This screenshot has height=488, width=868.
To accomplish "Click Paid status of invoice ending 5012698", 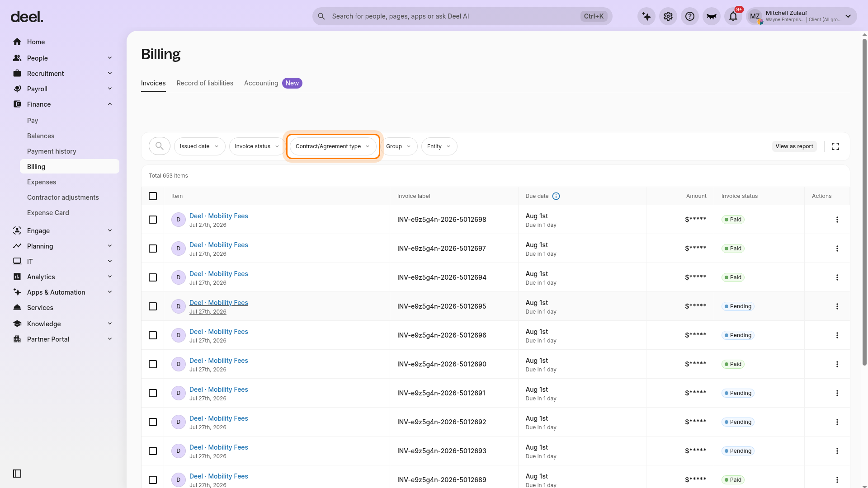I will point(733,220).
